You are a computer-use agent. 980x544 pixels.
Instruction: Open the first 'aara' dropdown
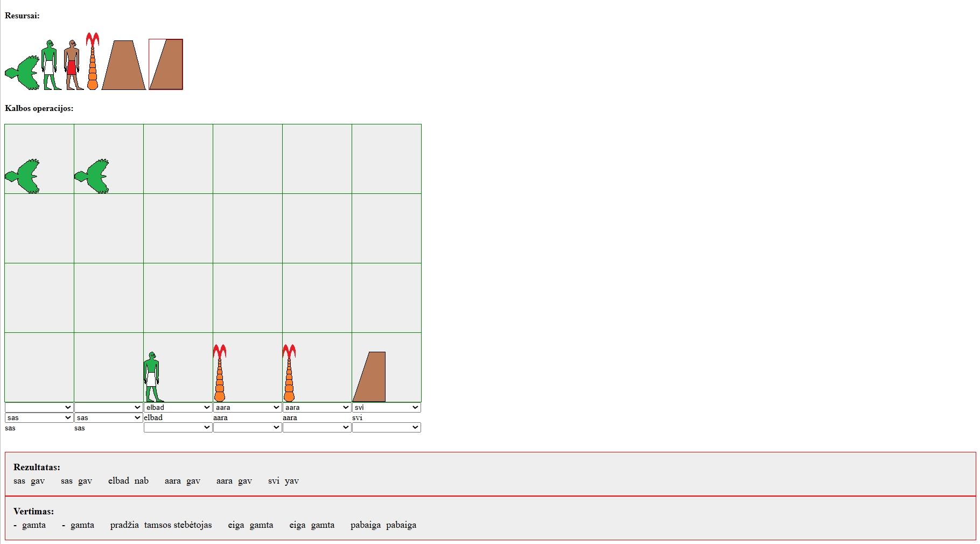click(247, 407)
